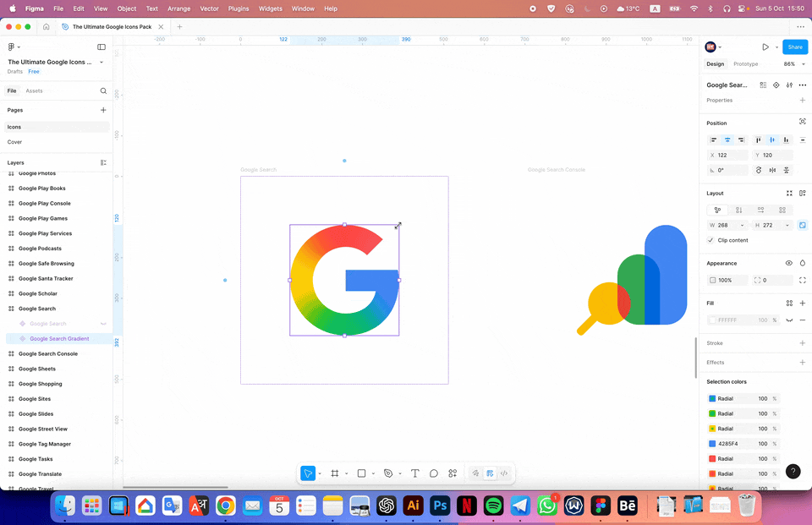The image size is (812, 525).
Task: Flip selection horizontally
Action: [x=772, y=170]
